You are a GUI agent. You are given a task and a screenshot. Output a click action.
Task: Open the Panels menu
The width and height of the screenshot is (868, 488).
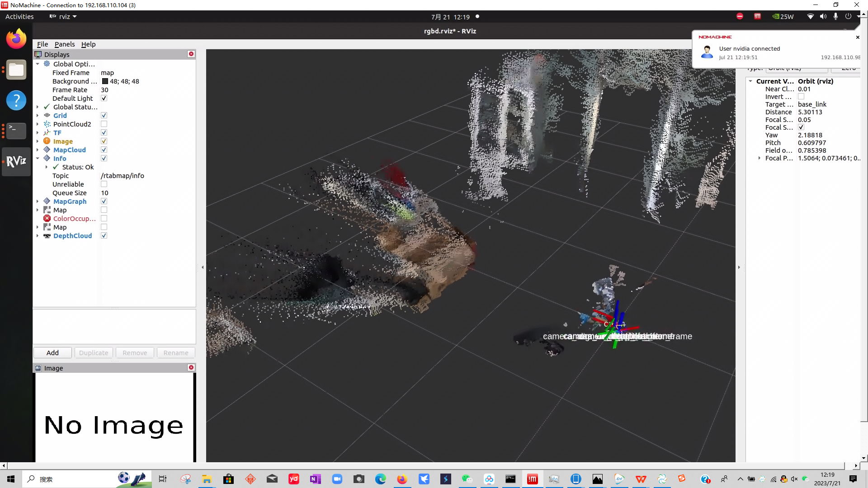point(64,44)
